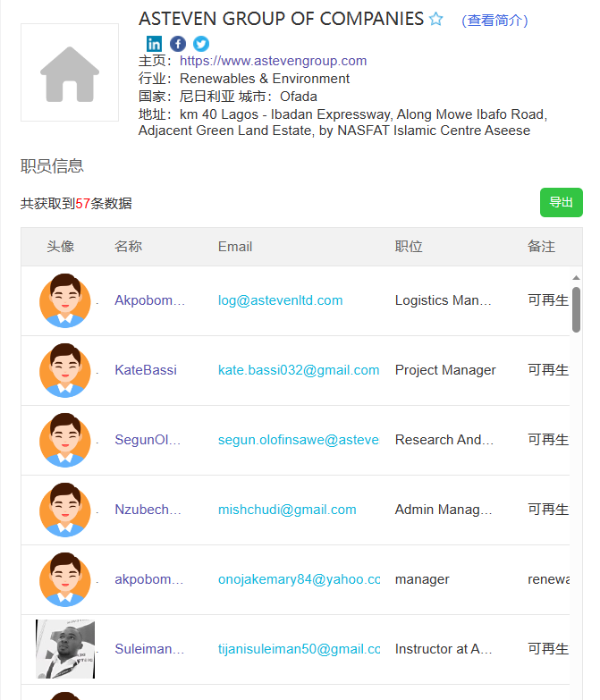The height and width of the screenshot is (700, 600).
Task: Click the kate.bassi032@gmail.com email
Action: (x=299, y=370)
